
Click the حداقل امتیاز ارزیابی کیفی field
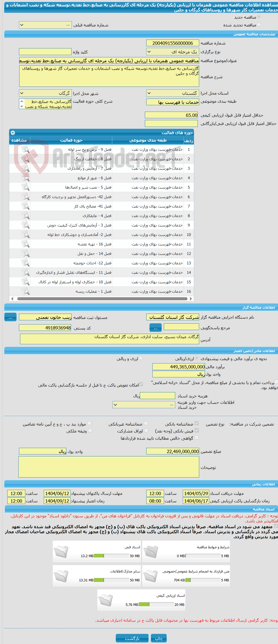tap(172, 115)
